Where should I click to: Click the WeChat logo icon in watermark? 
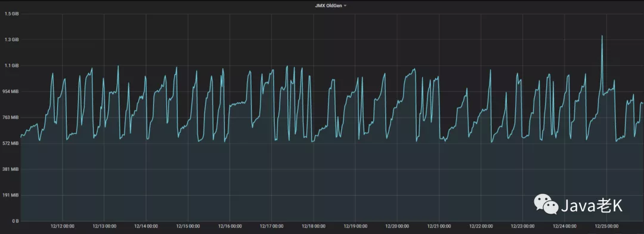546,204
